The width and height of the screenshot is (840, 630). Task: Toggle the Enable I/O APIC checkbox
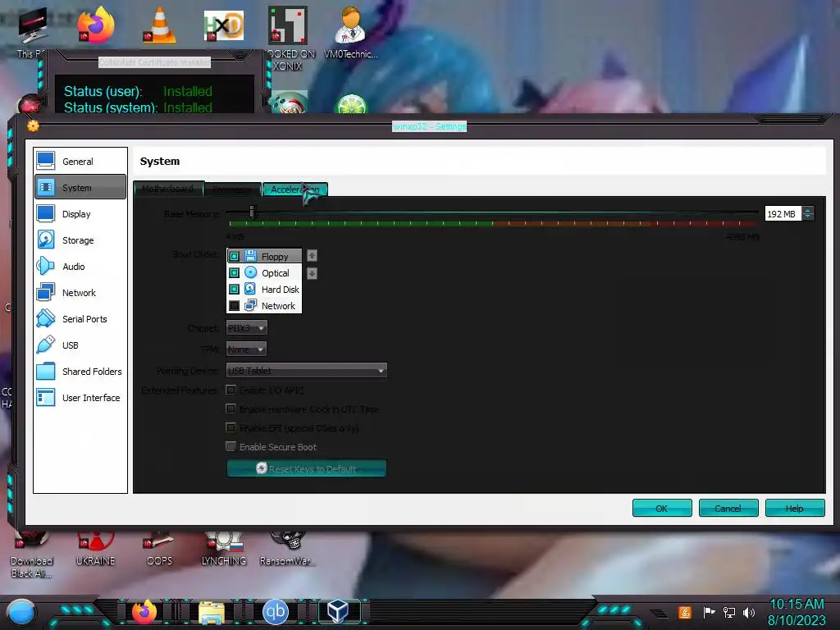pyautogui.click(x=231, y=390)
